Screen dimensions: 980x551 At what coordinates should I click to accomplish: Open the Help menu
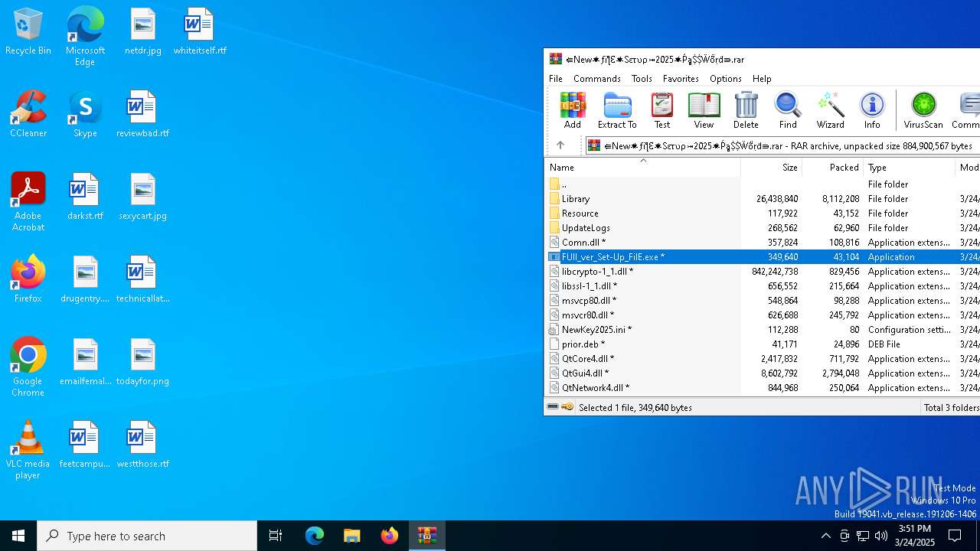(x=762, y=79)
